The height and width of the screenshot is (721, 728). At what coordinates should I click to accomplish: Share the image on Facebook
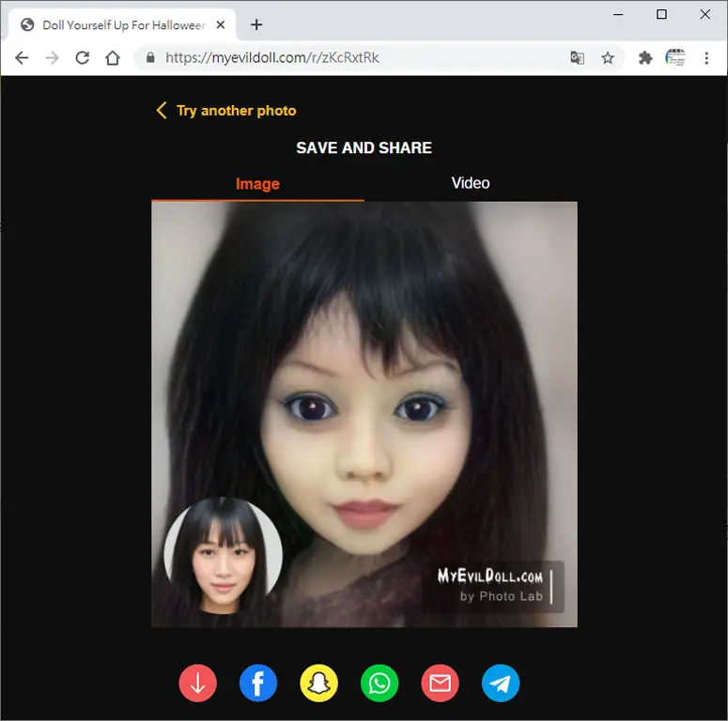[x=258, y=683]
